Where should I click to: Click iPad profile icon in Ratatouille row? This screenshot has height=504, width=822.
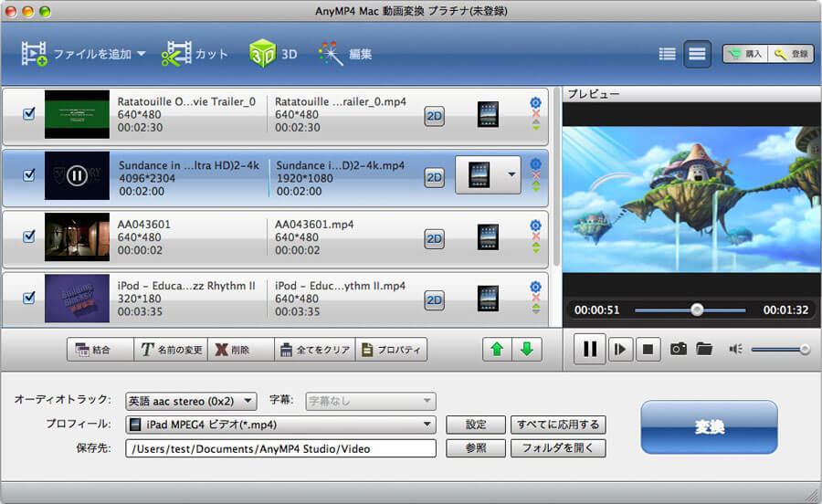coord(488,114)
